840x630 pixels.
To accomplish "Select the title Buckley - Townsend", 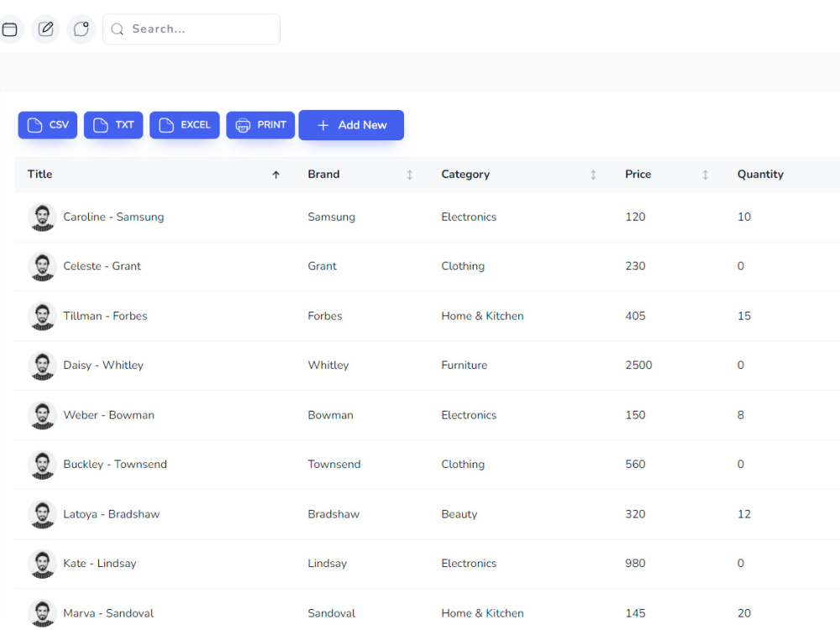I will [115, 465].
